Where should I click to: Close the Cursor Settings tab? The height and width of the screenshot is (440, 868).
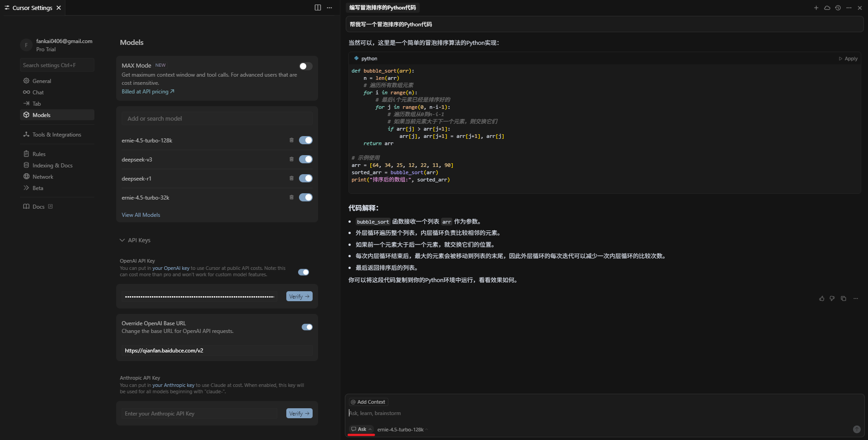[x=59, y=8]
